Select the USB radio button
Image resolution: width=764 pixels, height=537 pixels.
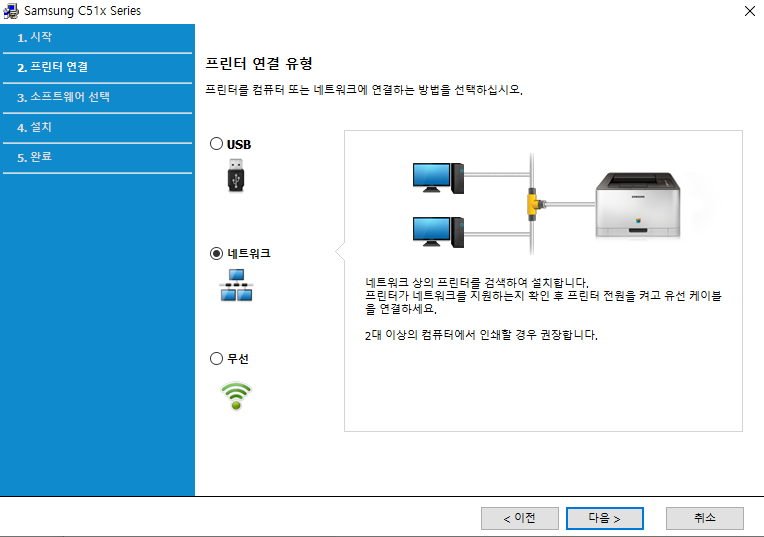[216, 144]
